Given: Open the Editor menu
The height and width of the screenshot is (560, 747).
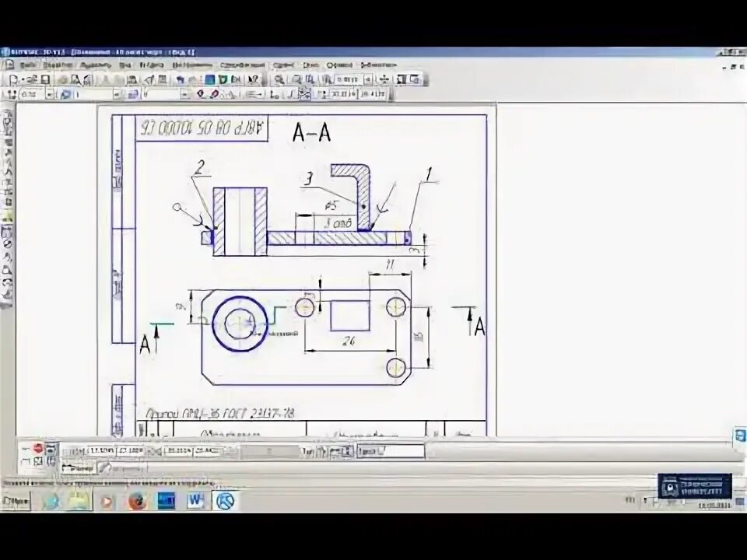Looking at the screenshot, I should 58,65.
